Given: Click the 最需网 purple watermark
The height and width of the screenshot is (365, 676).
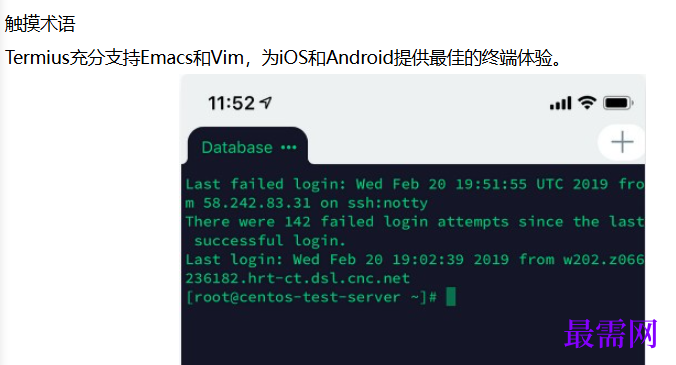Looking at the screenshot, I should (x=610, y=334).
